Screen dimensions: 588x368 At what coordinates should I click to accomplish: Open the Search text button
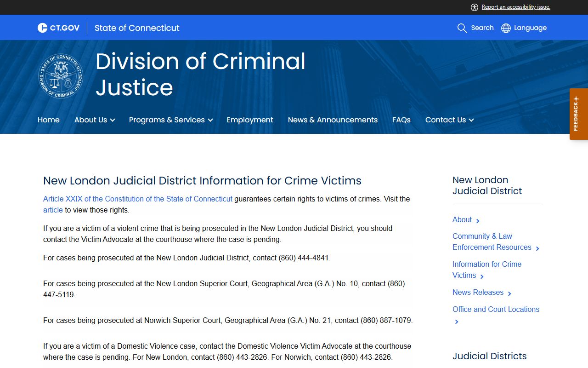[x=482, y=28]
